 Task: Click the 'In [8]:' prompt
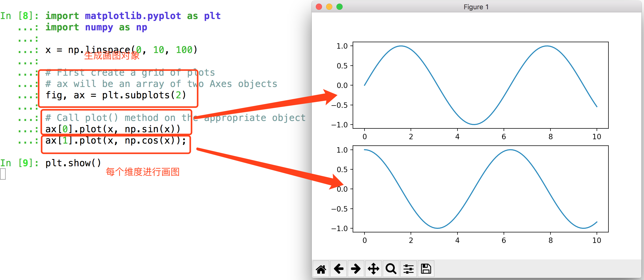point(19,16)
